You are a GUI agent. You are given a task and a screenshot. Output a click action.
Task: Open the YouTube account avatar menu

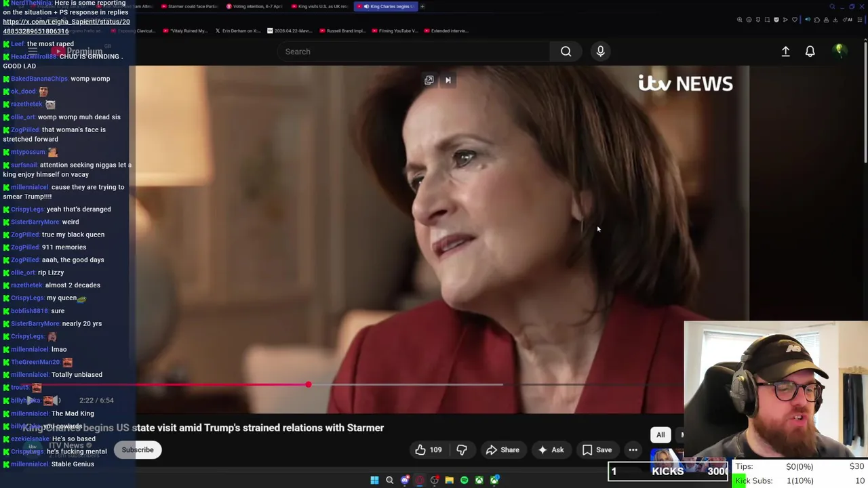[839, 51]
